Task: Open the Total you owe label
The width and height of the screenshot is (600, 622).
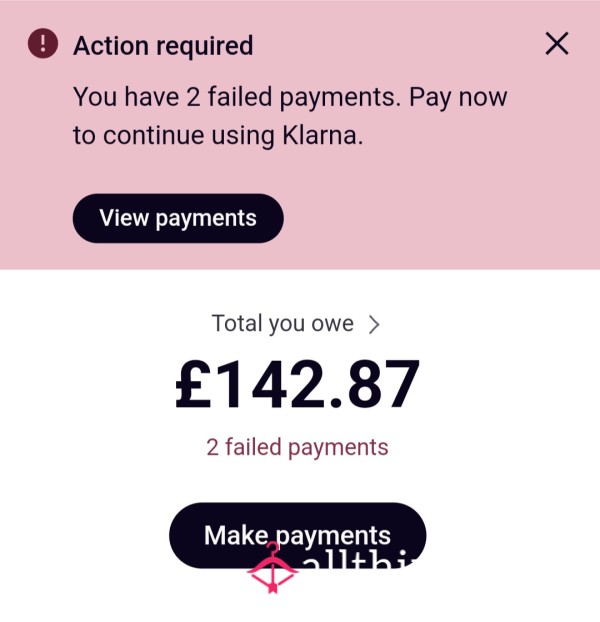Action: [282, 323]
